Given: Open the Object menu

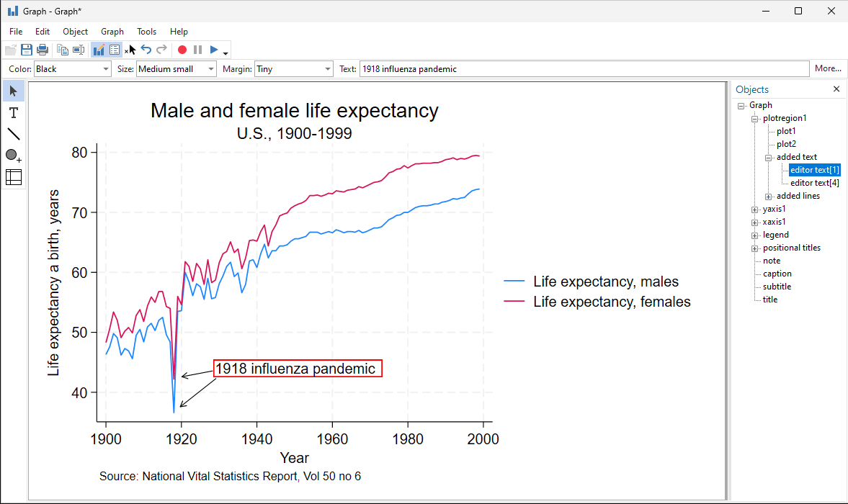Looking at the screenshot, I should click(x=75, y=32).
